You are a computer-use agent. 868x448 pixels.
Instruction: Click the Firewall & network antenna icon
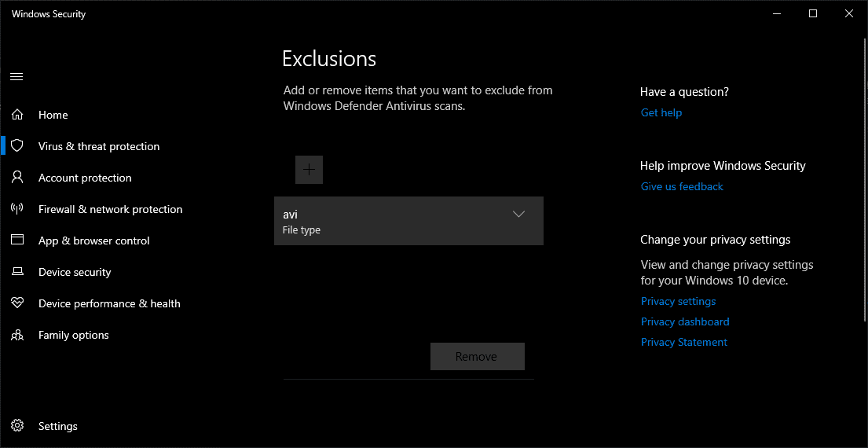pyautogui.click(x=17, y=209)
